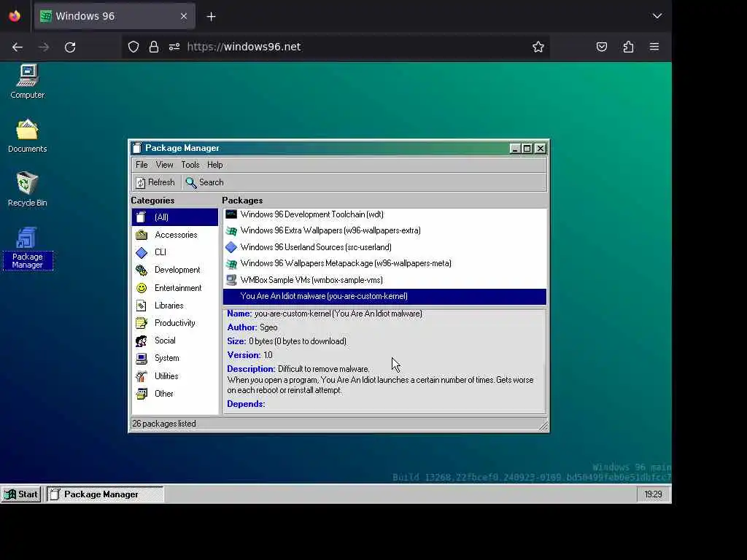The height and width of the screenshot is (560, 747).
Task: Select Windows 96 Userland Sources package
Action: coord(384,247)
